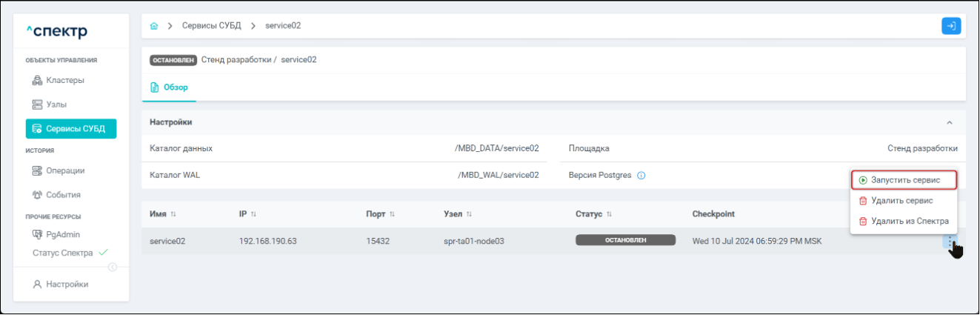This screenshot has height=315, width=980.
Task: Choose Запустить сервис from menu
Action: point(904,180)
